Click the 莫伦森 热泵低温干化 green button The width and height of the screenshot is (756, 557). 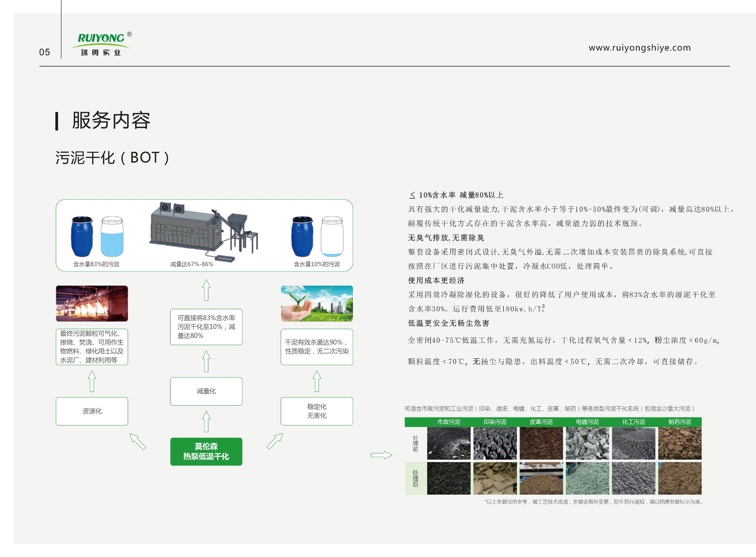pyautogui.click(x=206, y=452)
